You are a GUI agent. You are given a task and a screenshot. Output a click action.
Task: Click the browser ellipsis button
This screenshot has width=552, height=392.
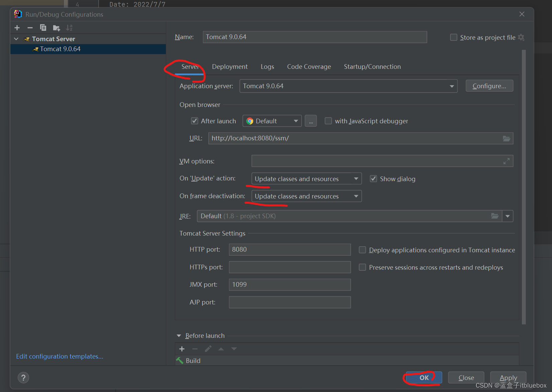pyautogui.click(x=311, y=121)
